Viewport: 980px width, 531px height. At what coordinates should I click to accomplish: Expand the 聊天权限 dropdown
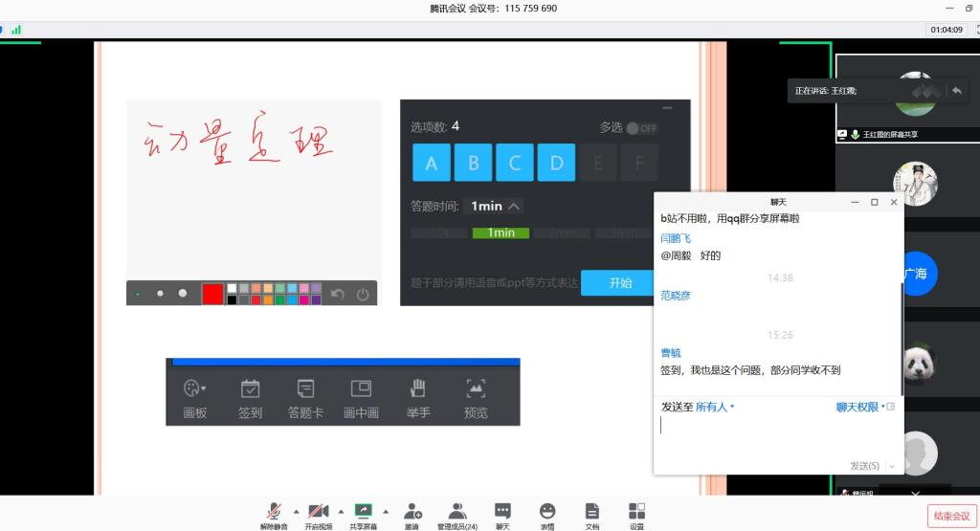point(860,407)
